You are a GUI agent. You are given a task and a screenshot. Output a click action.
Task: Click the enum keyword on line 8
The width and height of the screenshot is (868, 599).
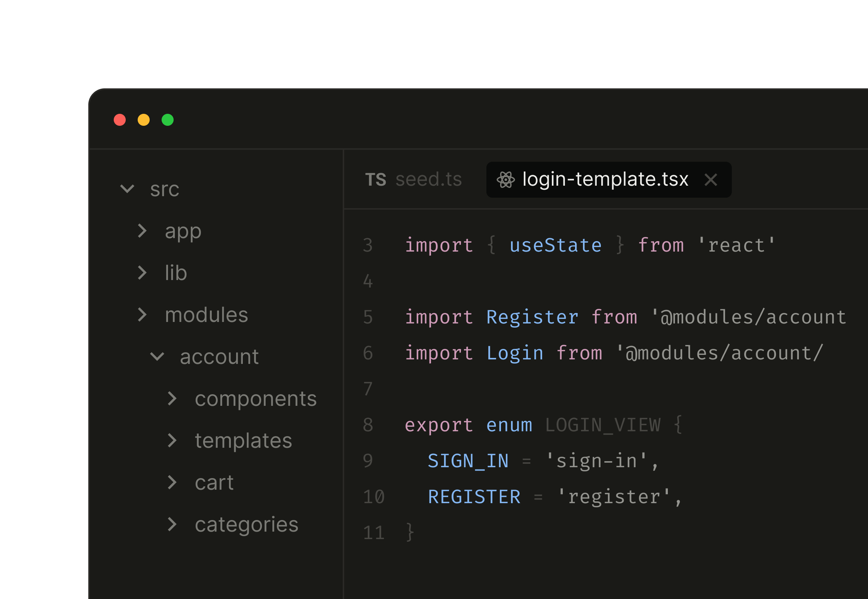click(x=509, y=426)
